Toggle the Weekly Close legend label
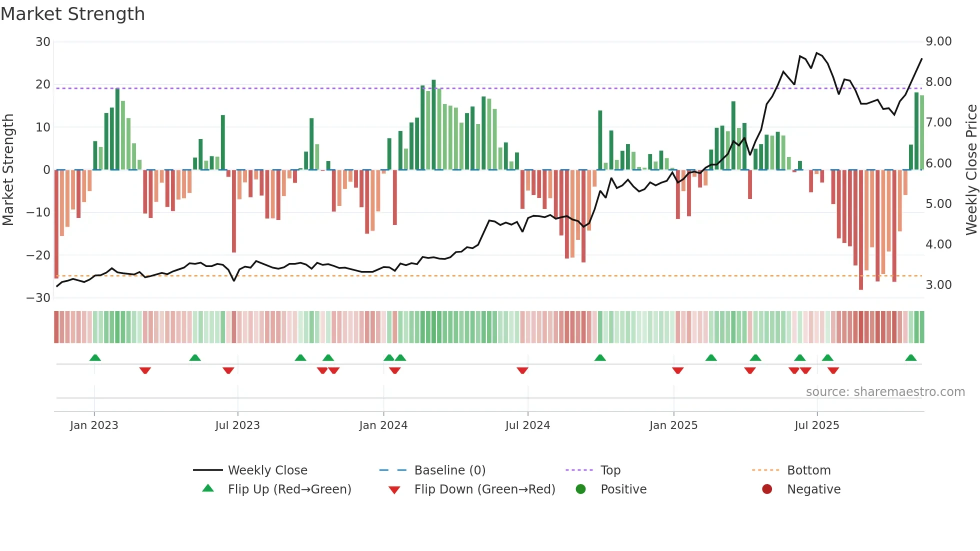The width and height of the screenshot is (980, 551). (x=267, y=470)
